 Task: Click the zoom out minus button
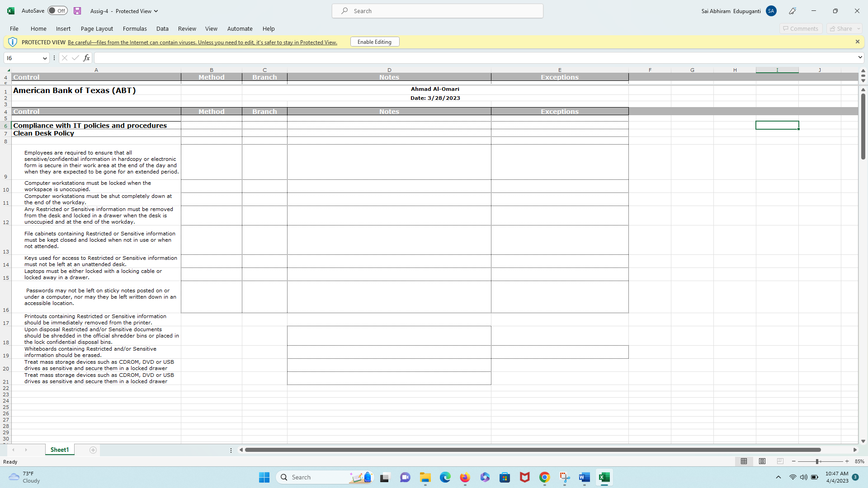794,461
